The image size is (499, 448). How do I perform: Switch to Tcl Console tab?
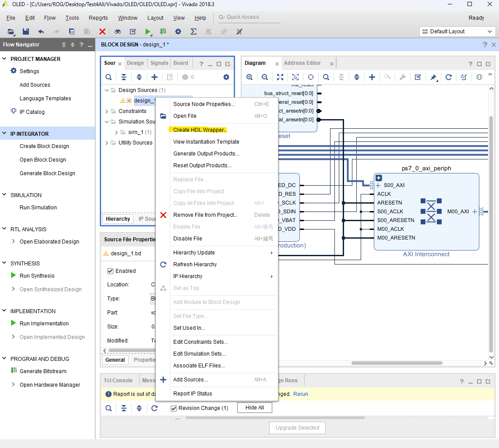coord(118,381)
